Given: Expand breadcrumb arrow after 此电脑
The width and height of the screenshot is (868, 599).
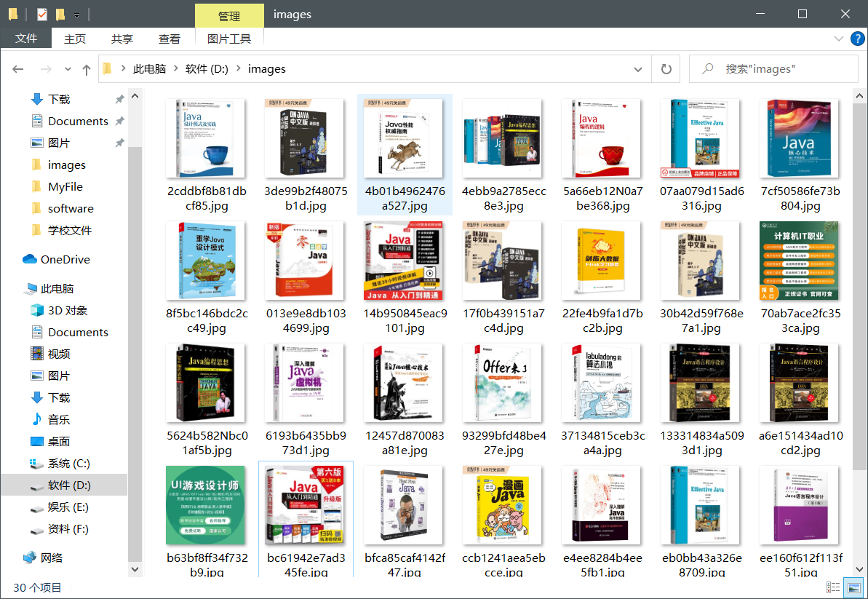Looking at the screenshot, I should coord(176,68).
